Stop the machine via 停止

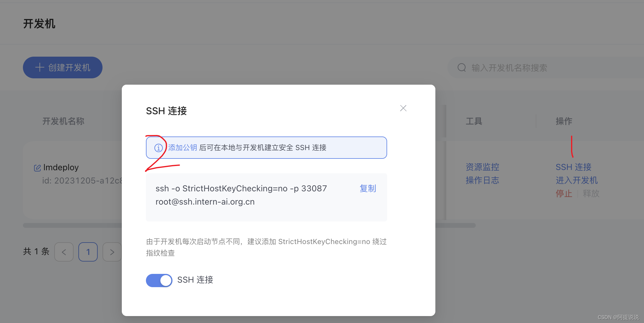coord(564,194)
